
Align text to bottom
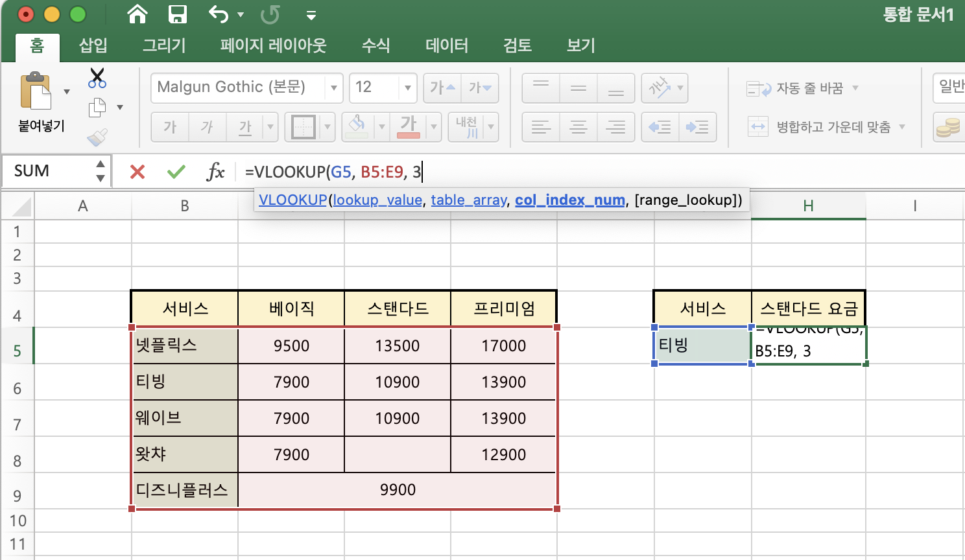pyautogui.click(x=616, y=87)
